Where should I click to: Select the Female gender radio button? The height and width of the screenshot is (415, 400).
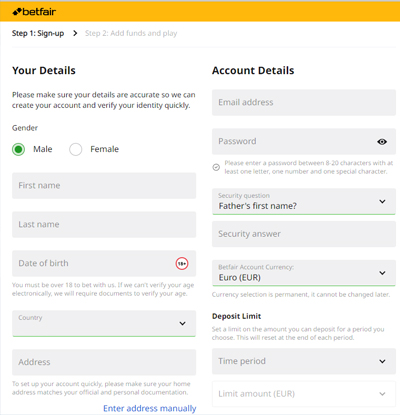click(x=76, y=149)
